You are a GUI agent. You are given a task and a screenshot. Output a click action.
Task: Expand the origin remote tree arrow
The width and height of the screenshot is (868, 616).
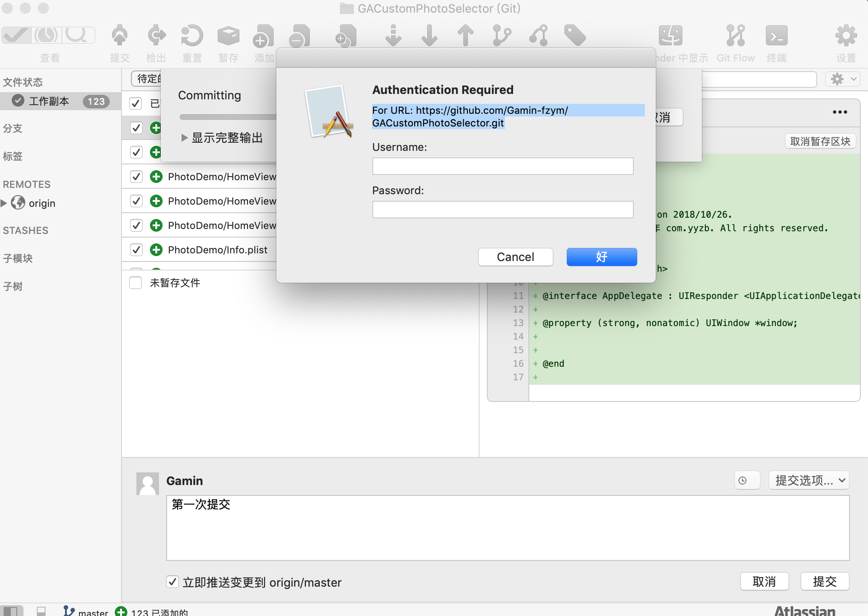4,203
